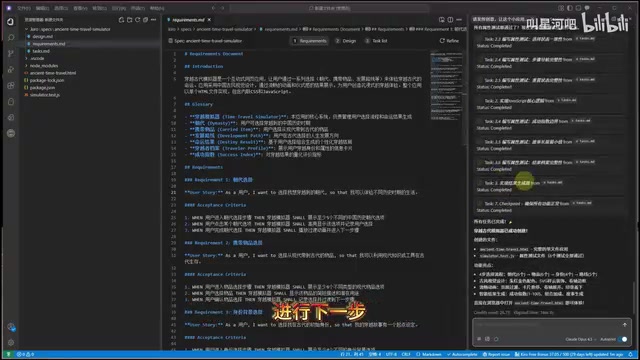Open the second menu in the menu bar
Screen dimensions: 640x360
tap(42, 8)
